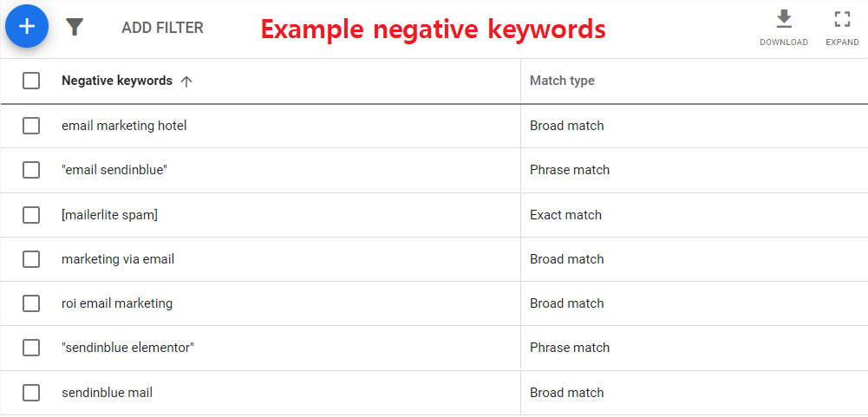This screenshot has width=868, height=417.
Task: Open Phrase match type for sendinblue elementor
Action: (x=569, y=348)
